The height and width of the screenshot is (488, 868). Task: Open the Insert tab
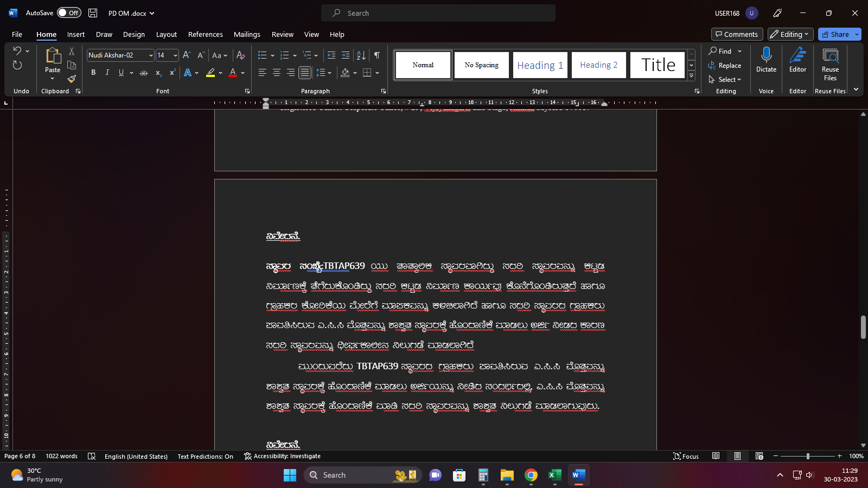tap(76, 34)
